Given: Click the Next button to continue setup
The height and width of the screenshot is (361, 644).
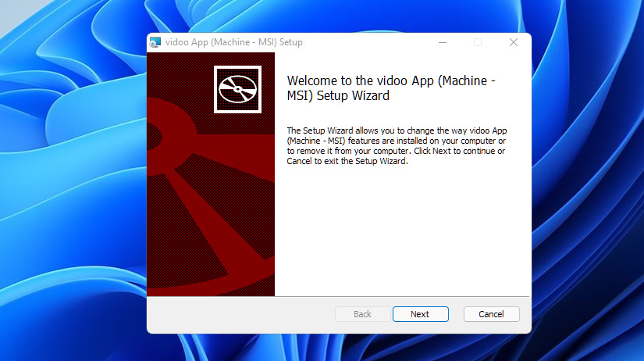Looking at the screenshot, I should 420,314.
